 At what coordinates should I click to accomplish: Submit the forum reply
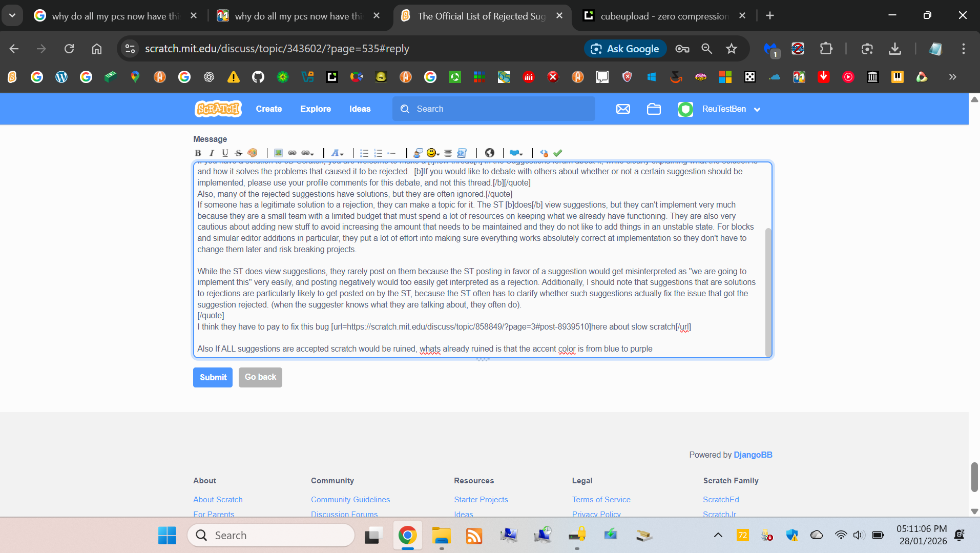(x=213, y=377)
